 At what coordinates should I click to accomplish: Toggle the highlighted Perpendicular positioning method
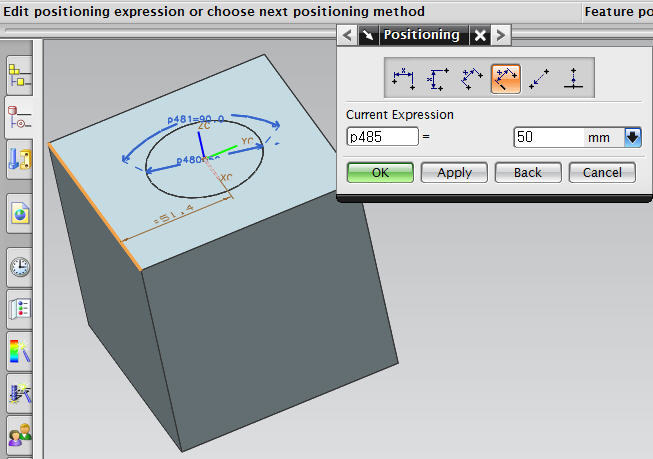(x=506, y=79)
